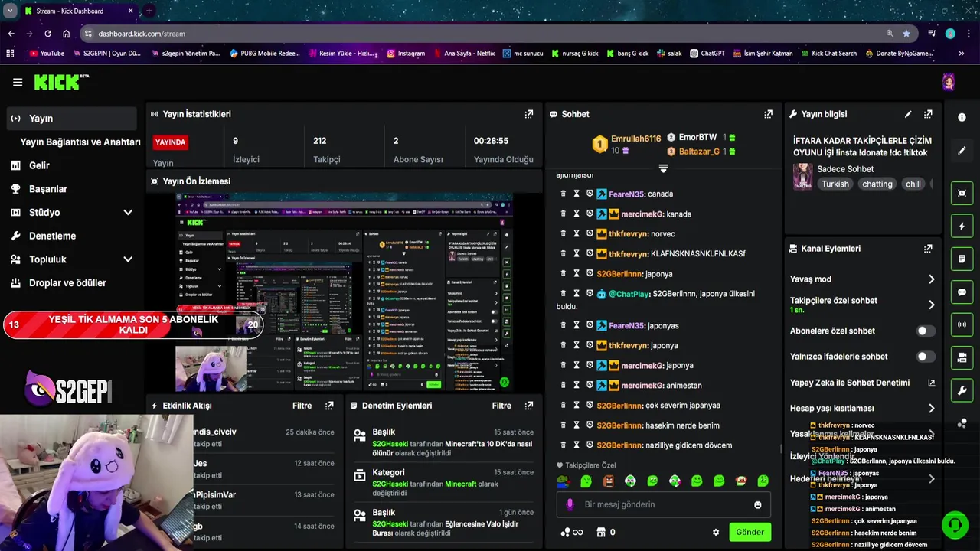Click the pencil icon in right sidebar
This screenshot has width=980, height=551.
click(x=962, y=151)
